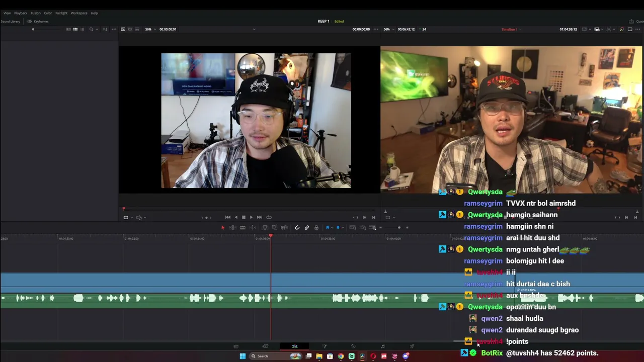Click the media pool thumbnail size slider
This screenshot has width=644, height=362.
(x=33, y=29)
